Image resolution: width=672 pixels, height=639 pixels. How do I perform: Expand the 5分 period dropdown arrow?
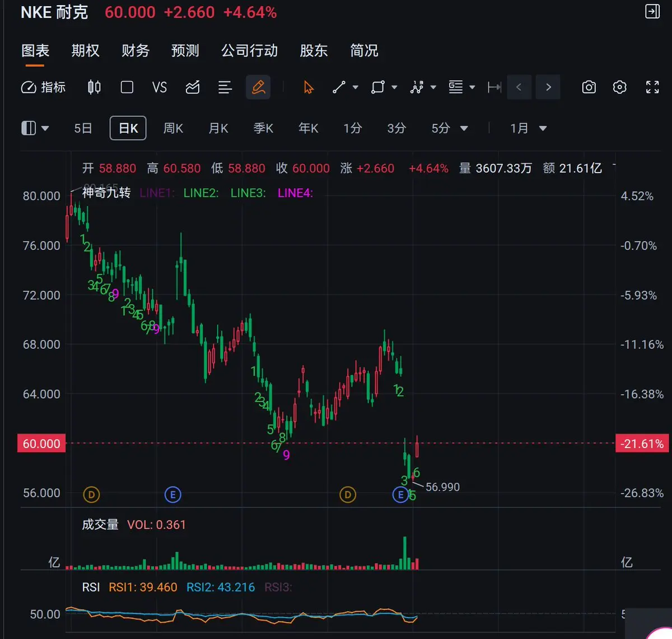pos(464,129)
